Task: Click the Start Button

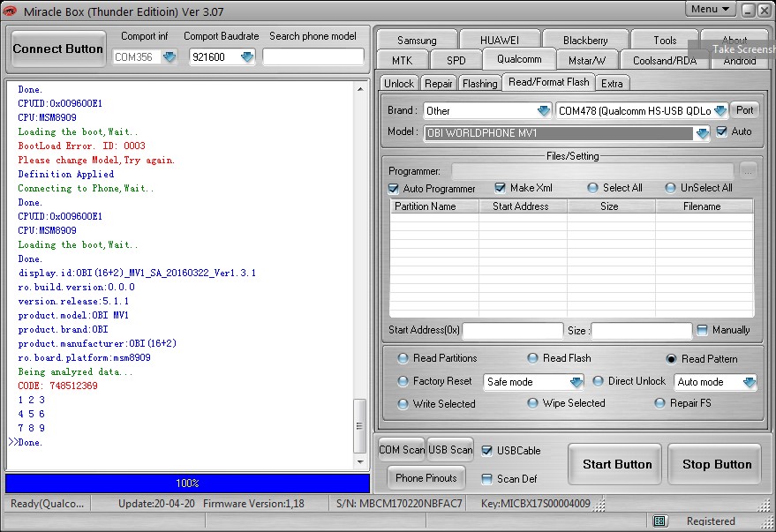Action: tap(616, 464)
